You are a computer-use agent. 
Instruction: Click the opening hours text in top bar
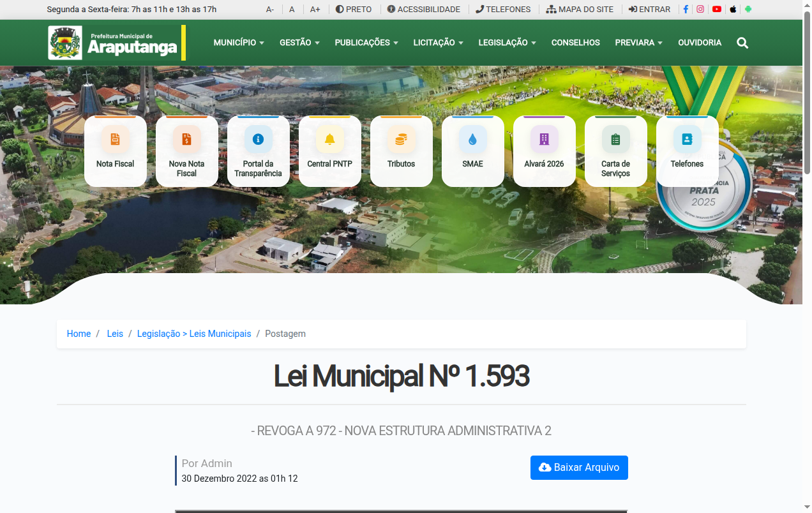[x=132, y=10]
